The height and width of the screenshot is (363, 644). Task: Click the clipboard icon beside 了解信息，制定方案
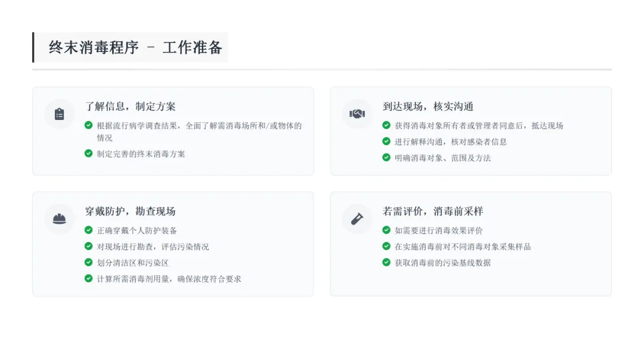pos(59,114)
